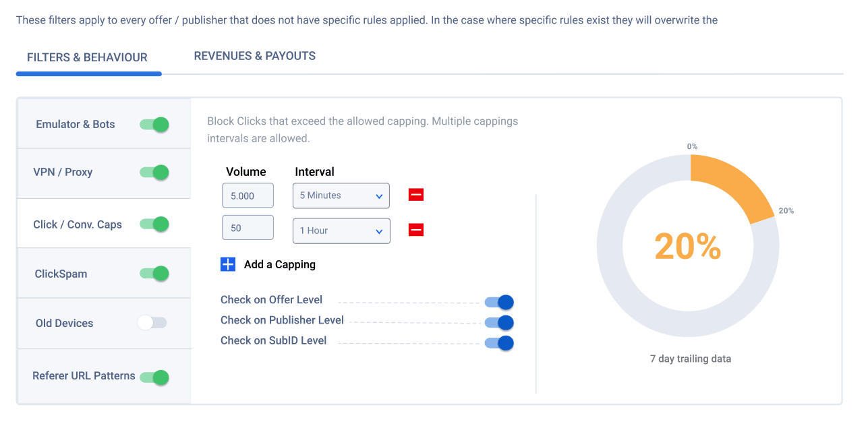Remove the 5 Minutes capping row
The width and height of the screenshot is (868, 428).
[416, 195]
